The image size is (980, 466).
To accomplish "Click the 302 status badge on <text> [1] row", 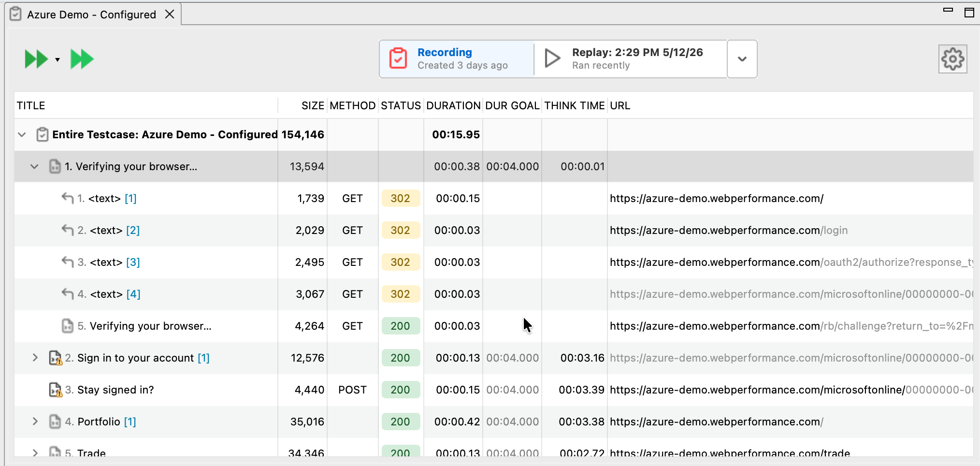I will (x=401, y=199).
